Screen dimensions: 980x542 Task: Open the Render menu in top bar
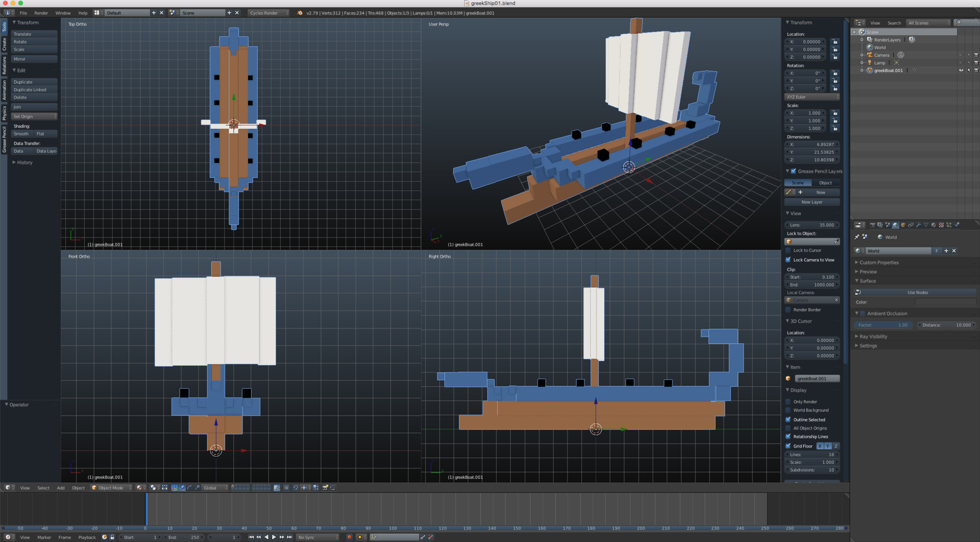coord(41,13)
